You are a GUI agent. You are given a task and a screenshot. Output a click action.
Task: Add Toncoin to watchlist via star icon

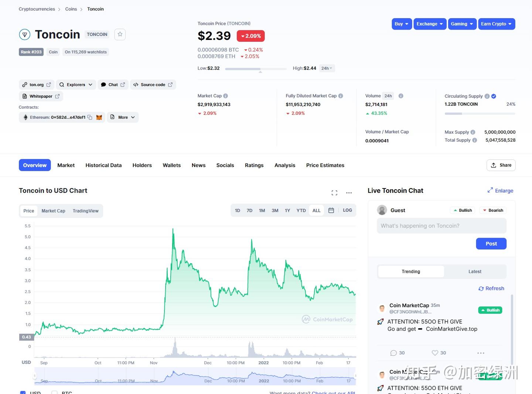120,34
